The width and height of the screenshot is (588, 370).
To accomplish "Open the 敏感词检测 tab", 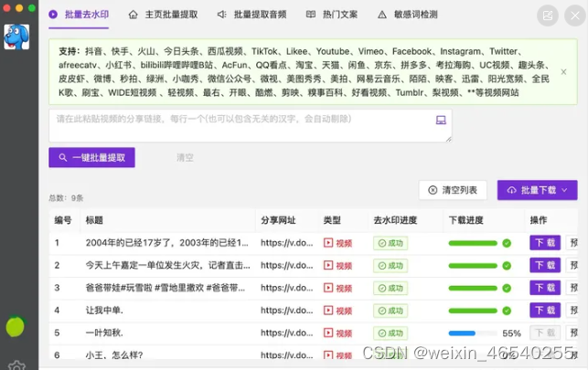I will (x=408, y=15).
